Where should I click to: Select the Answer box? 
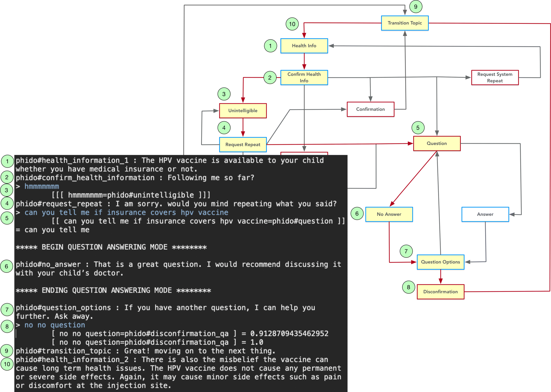tap(485, 214)
